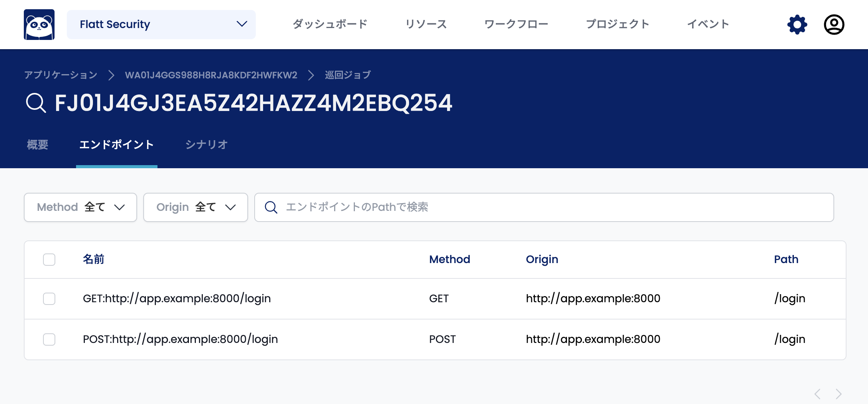Screen dimensions: 868x404
Task: Click the WA01J4GGS988H8RJA8KDF2HWFKW2 breadcrumb link
Action: click(211, 75)
